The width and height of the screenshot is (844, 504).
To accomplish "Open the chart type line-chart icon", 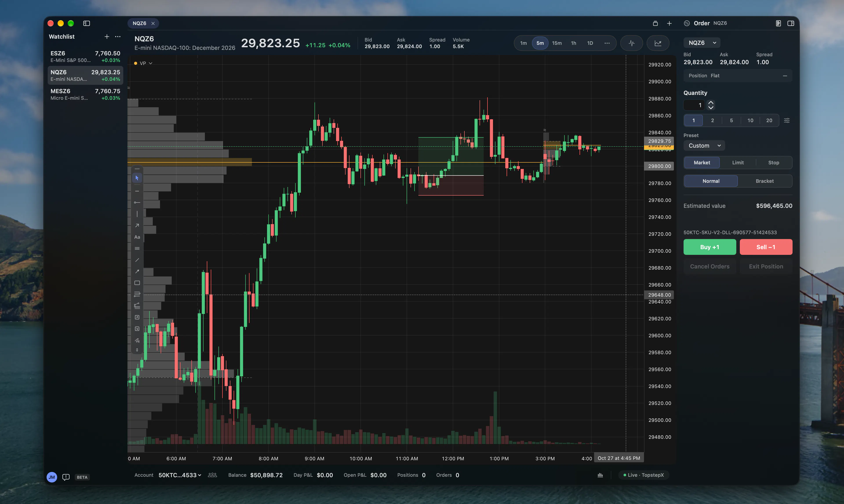I will pos(658,43).
